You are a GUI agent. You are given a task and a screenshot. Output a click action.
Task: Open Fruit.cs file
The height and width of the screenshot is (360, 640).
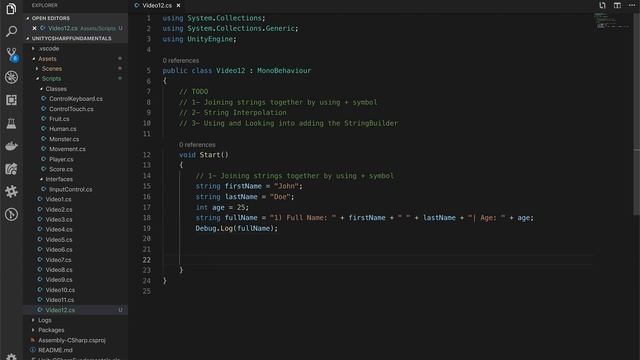click(x=59, y=119)
